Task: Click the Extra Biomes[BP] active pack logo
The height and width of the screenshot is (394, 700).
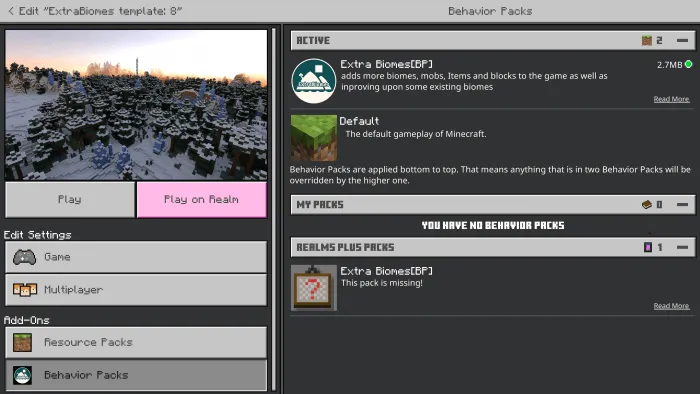Action: click(313, 81)
